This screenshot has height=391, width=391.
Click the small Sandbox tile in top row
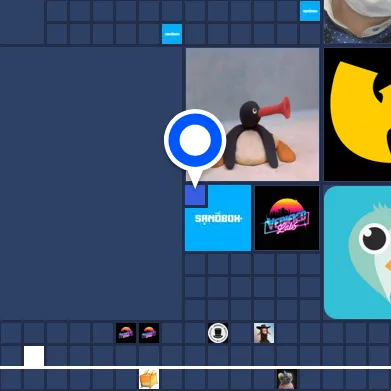point(310,11)
